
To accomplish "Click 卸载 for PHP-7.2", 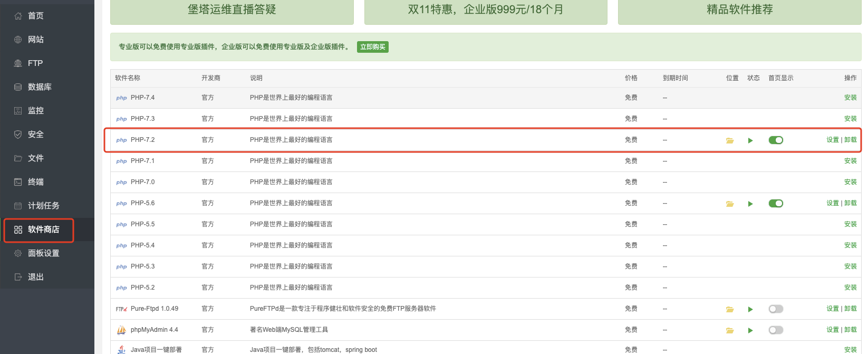I will (851, 140).
